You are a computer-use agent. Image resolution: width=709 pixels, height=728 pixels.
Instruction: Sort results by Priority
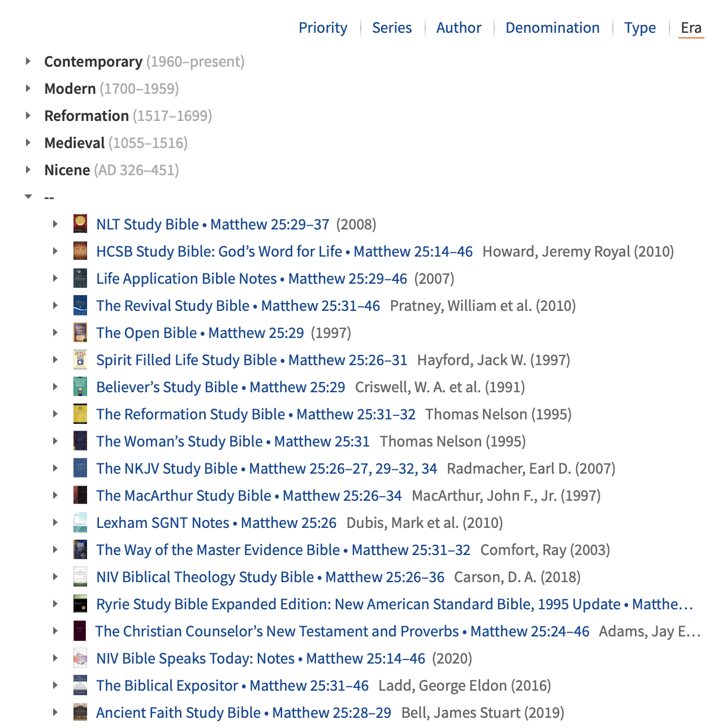323,28
